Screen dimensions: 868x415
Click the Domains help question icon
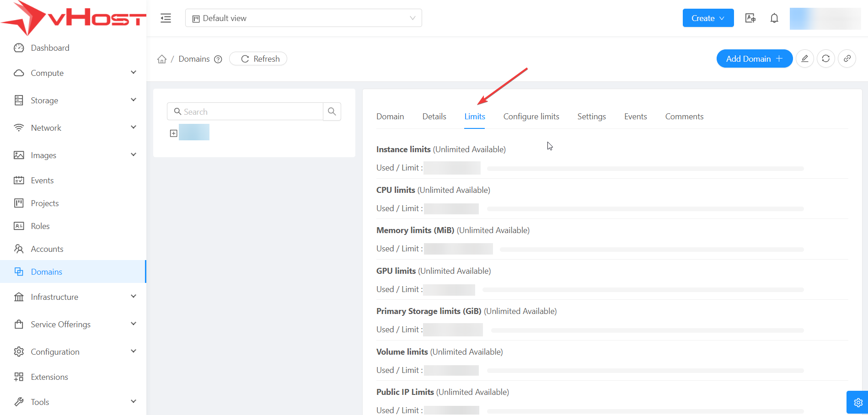(218, 59)
